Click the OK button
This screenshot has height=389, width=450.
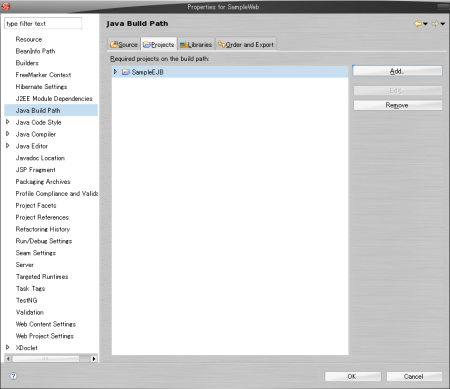353,376
